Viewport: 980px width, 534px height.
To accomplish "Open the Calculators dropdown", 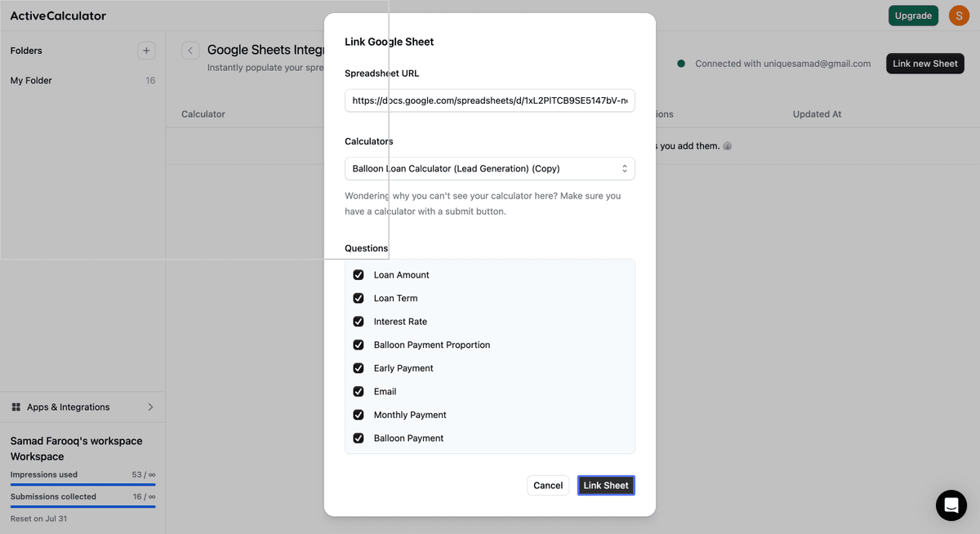I will point(489,168).
